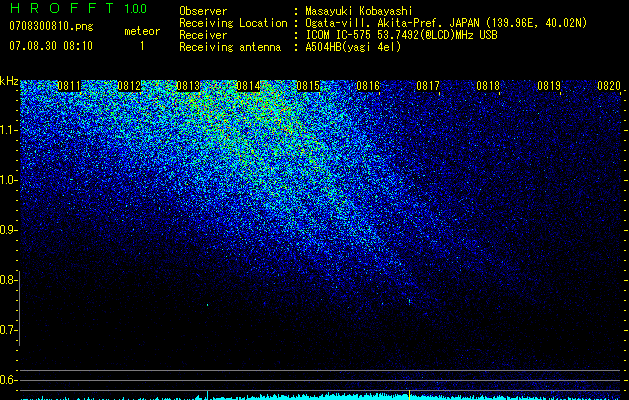Viewport: 629px width, 400px height.
Task: Click the 1.1 kHz axis label
Action: click(9, 130)
